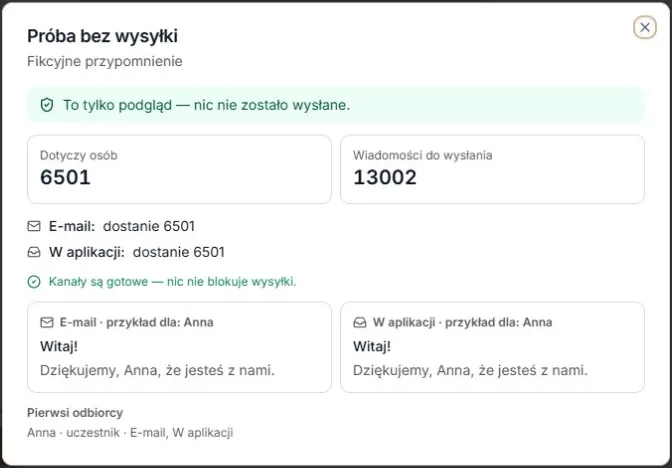Click the 13002 messages value
This screenshot has width=672, height=468.
385,177
